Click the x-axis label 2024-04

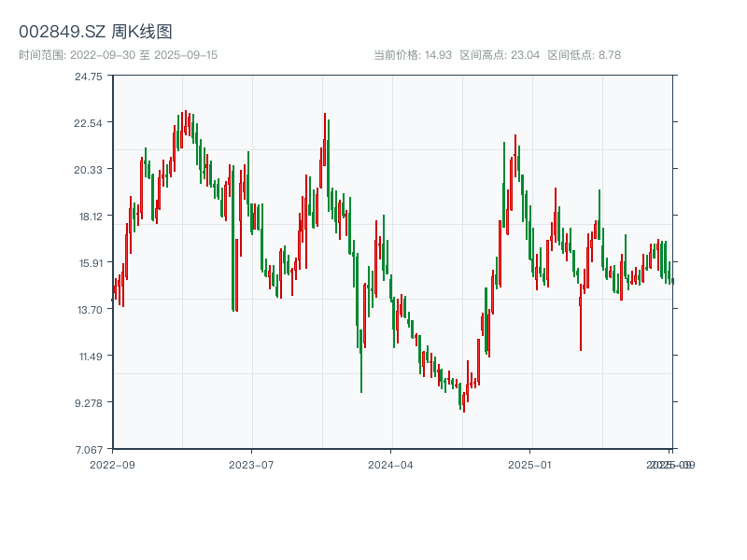[390, 465]
